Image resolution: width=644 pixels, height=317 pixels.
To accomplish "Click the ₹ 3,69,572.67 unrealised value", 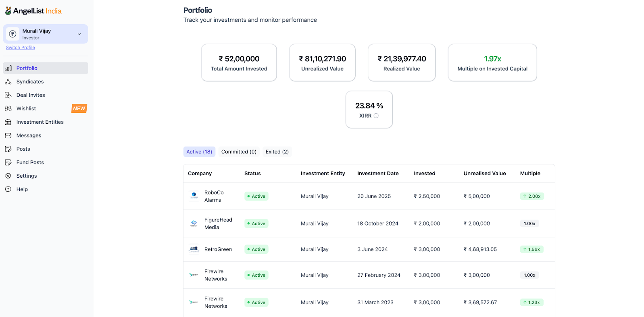I will tap(480, 302).
